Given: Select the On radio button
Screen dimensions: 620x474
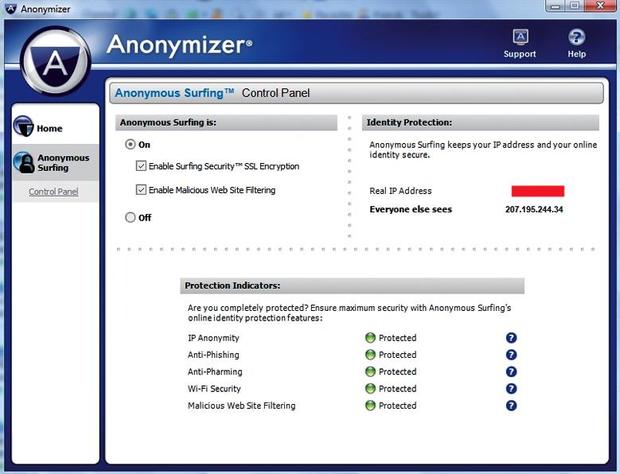Looking at the screenshot, I should pyautogui.click(x=130, y=145).
